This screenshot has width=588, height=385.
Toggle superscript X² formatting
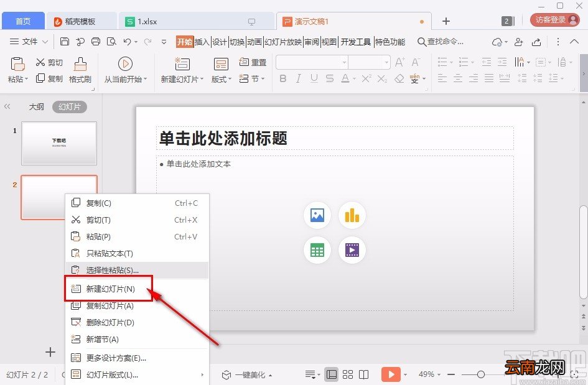tap(366, 78)
